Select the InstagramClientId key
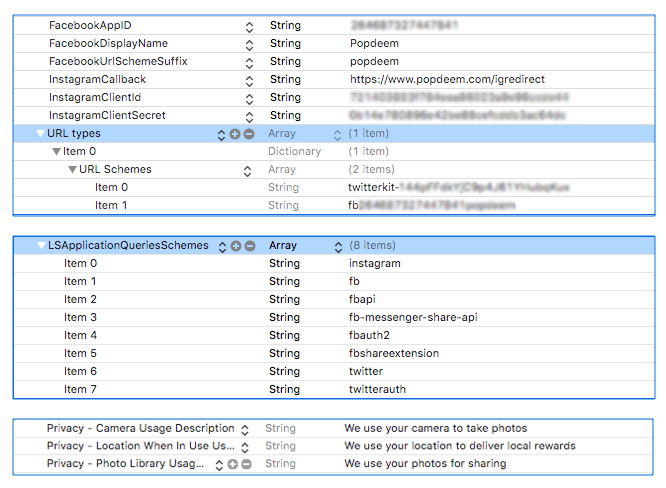The height and width of the screenshot is (488, 666). 95,97
